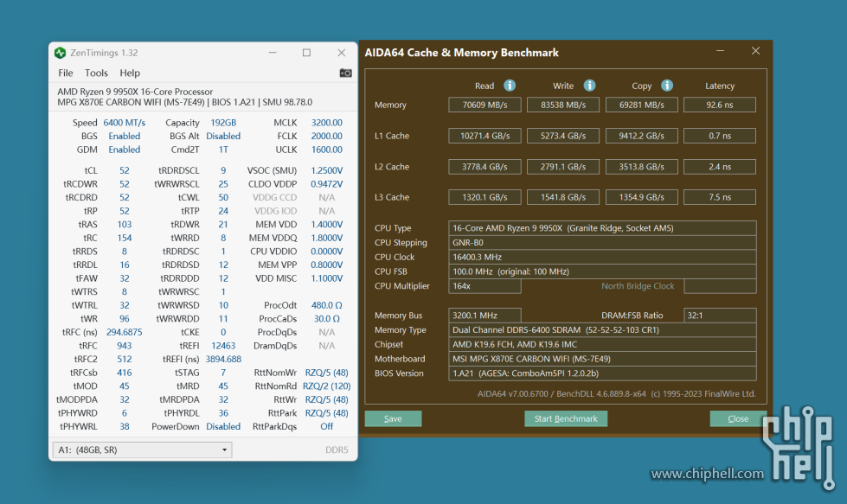The image size is (847, 504).
Task: Click the empty North Bridge Clock field
Action: pyautogui.click(x=720, y=286)
